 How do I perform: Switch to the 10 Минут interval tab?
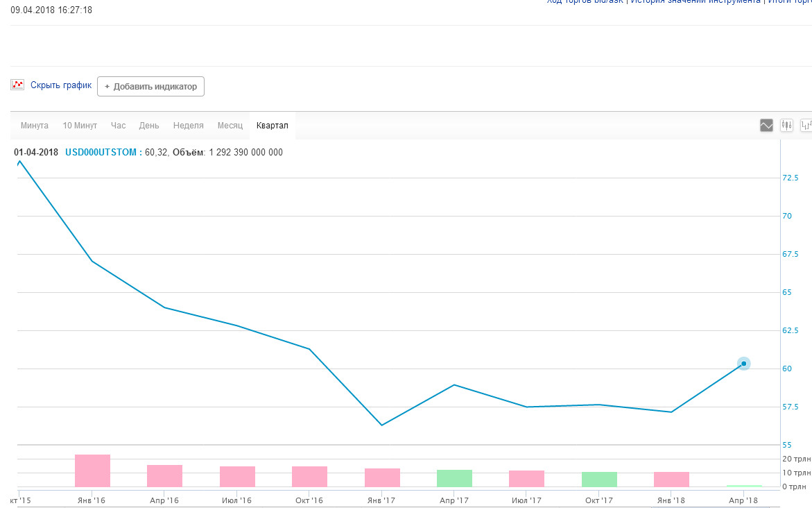click(x=80, y=126)
